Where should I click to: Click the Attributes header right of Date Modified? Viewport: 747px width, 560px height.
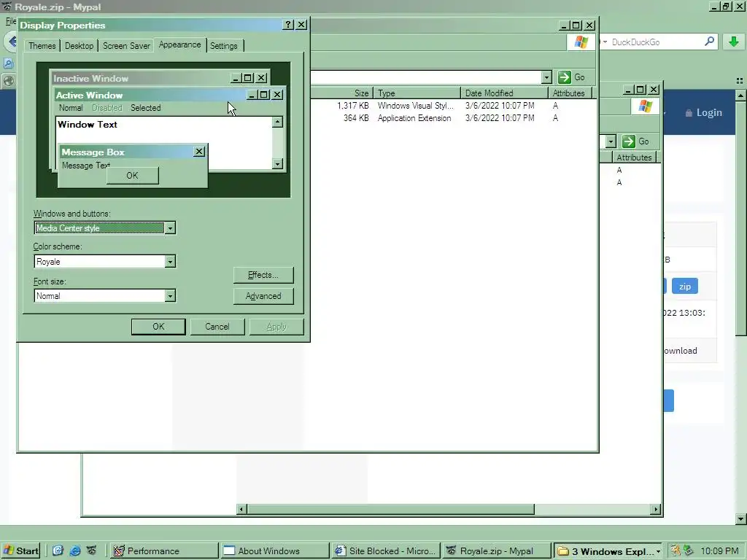(570, 93)
